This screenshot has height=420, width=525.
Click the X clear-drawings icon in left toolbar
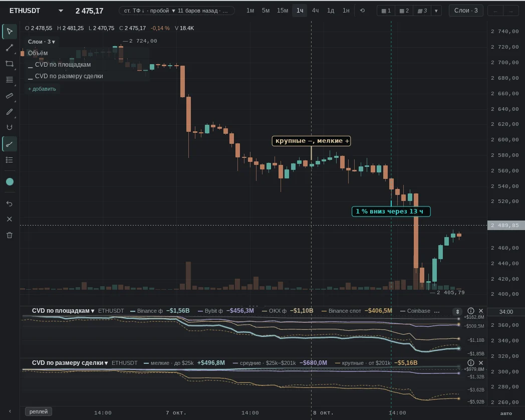pyautogui.click(x=10, y=219)
